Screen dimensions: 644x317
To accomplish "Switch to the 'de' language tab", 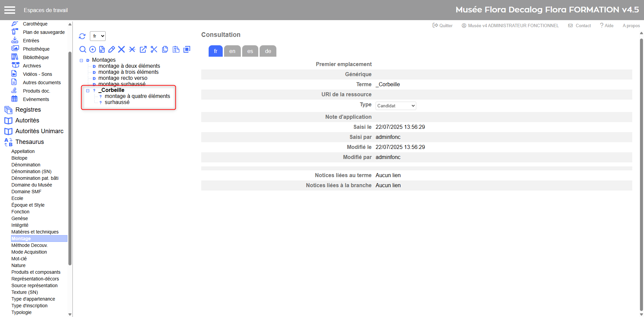I will (268, 51).
